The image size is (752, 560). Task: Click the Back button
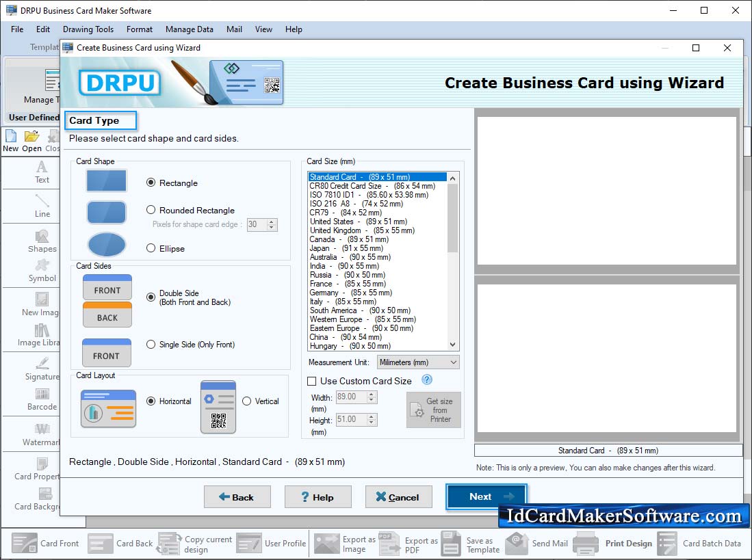[237, 497]
